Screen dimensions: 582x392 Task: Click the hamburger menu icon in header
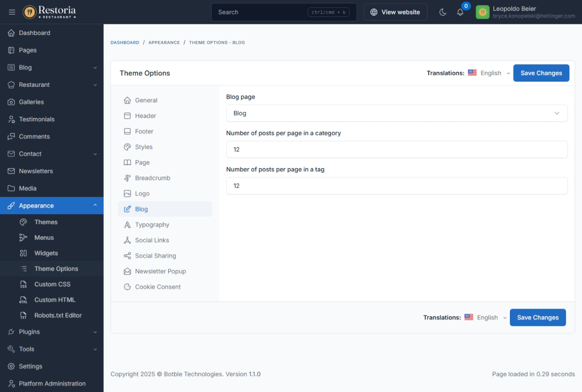tap(12, 12)
